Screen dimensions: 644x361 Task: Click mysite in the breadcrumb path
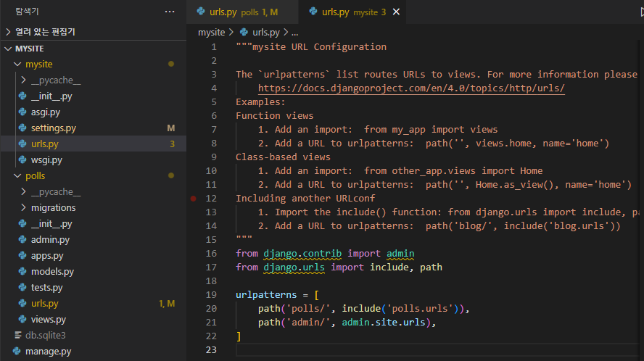click(x=212, y=32)
